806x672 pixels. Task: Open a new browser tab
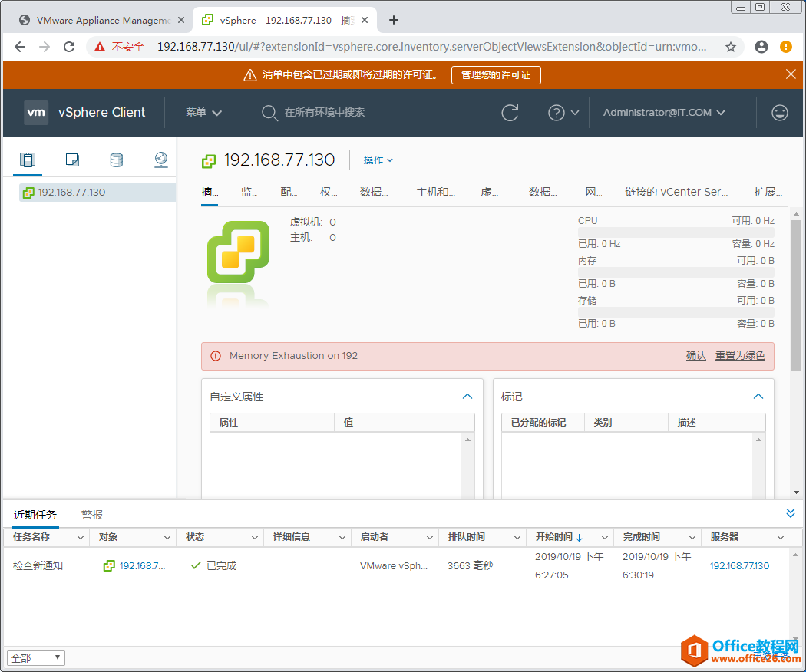click(x=393, y=20)
